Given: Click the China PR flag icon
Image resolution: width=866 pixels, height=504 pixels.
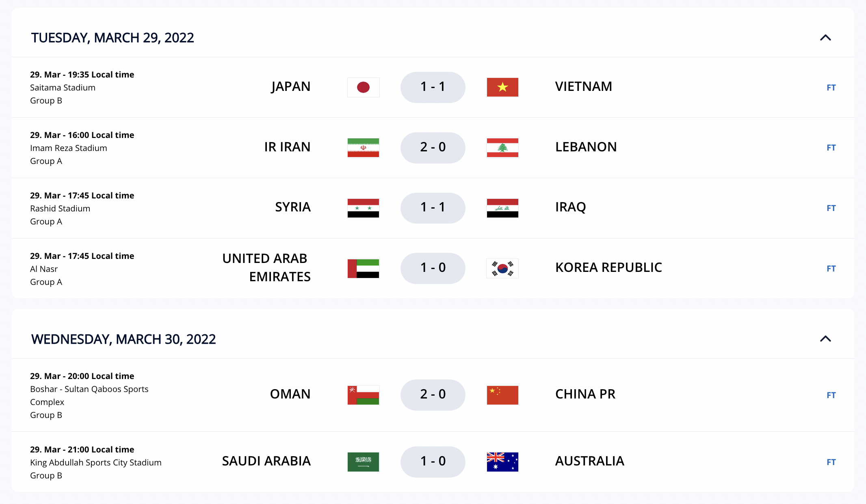Looking at the screenshot, I should click(x=502, y=395).
